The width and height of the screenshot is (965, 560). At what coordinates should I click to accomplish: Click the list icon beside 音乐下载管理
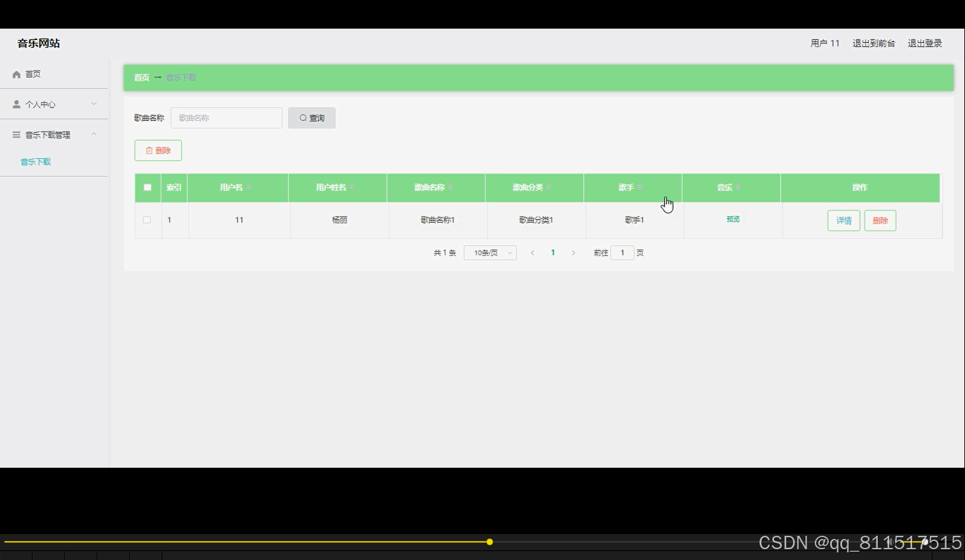coord(17,135)
